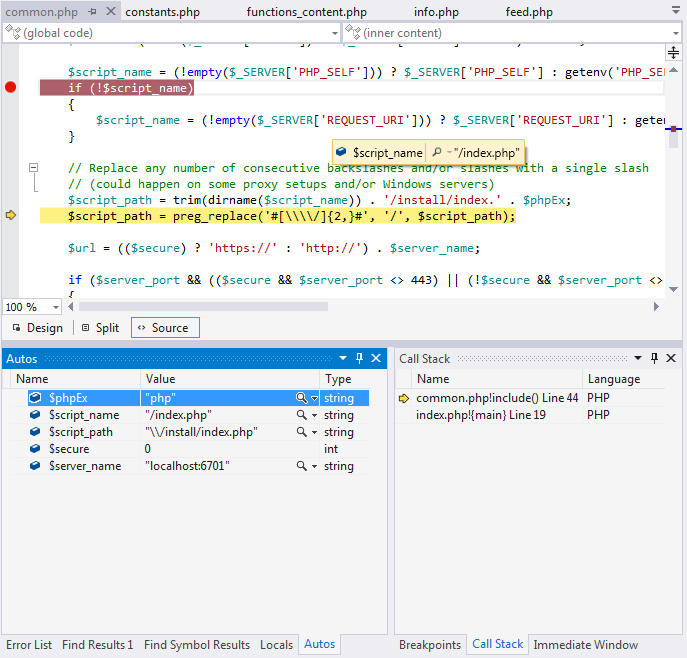Open the text visualizer for $script_path
This screenshot has height=658, width=687.
(x=301, y=432)
